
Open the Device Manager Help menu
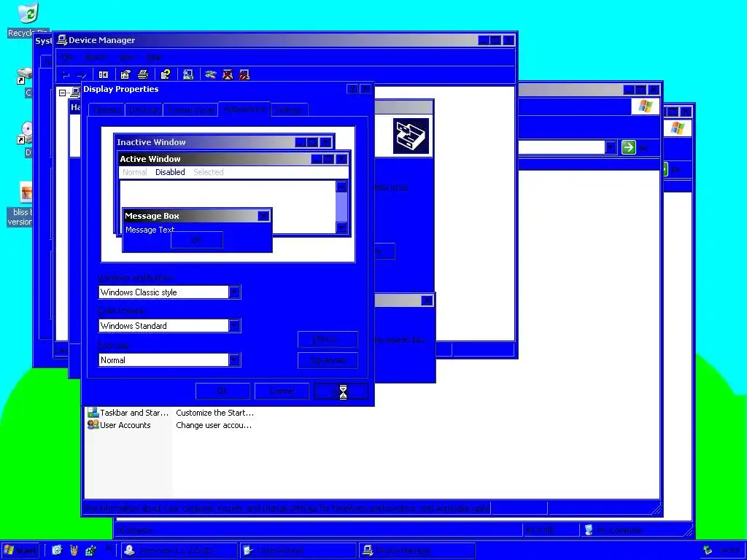coord(153,57)
